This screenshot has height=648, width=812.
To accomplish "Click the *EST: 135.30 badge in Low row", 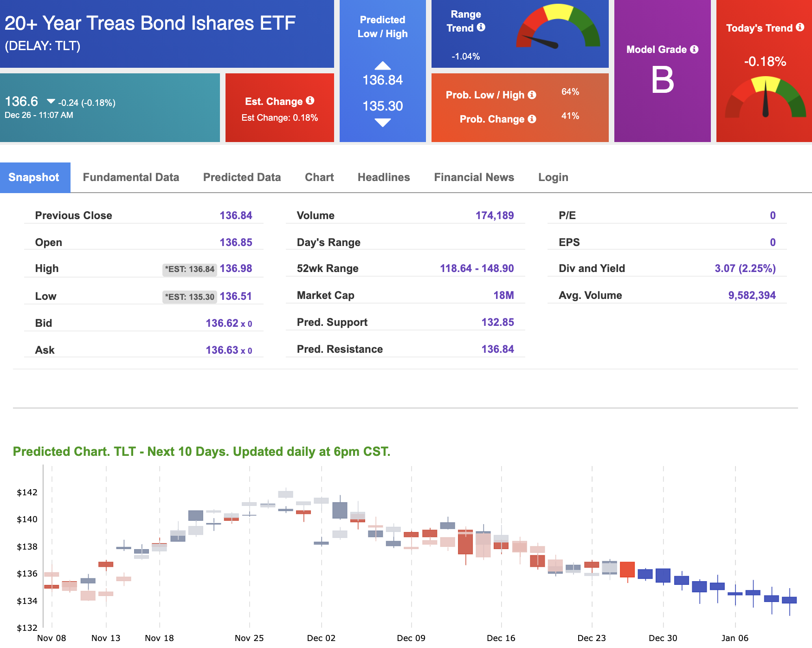I will pyautogui.click(x=190, y=297).
